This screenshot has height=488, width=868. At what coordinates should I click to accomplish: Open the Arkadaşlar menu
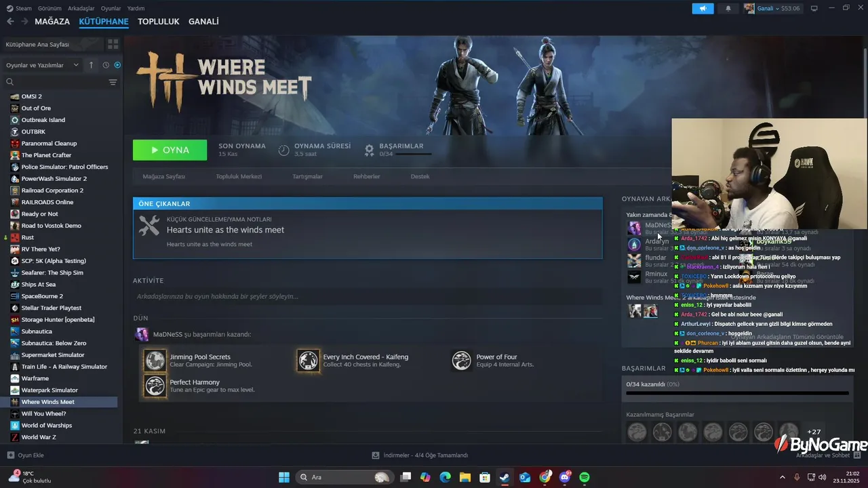(81, 8)
